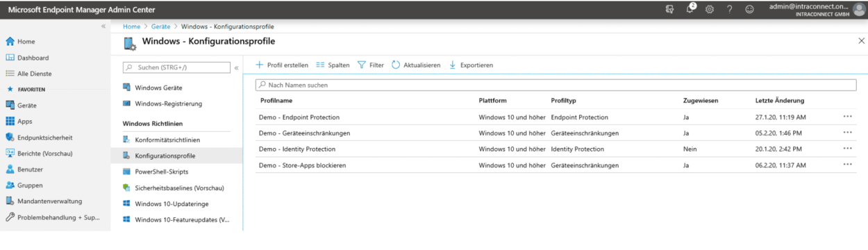Click date 27.1.20, 11:19 AM
The width and height of the screenshot is (868, 250).
click(x=781, y=117)
